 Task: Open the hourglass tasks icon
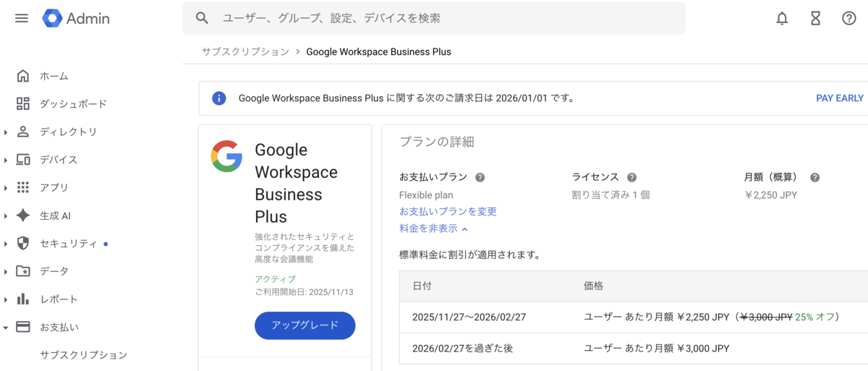(816, 19)
